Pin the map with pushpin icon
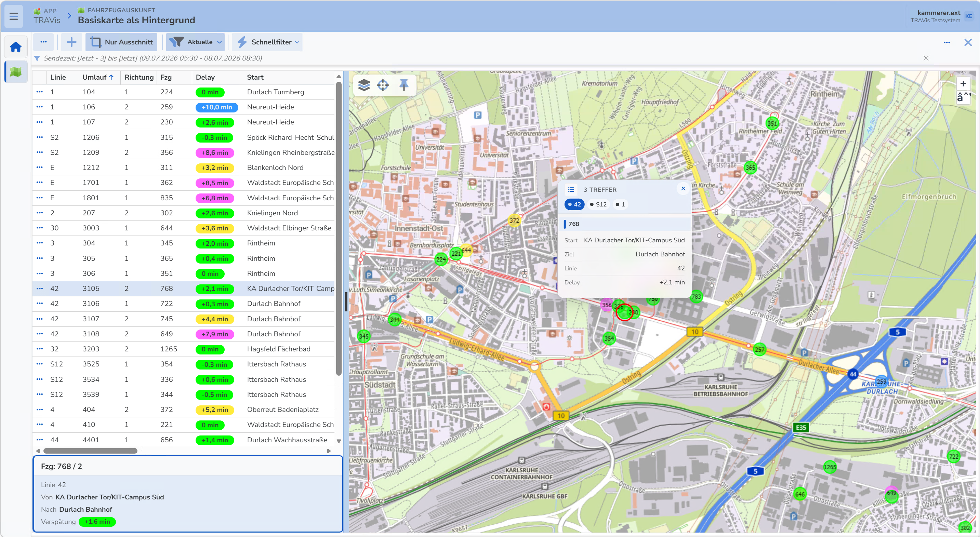This screenshot has height=537, width=980. click(403, 85)
